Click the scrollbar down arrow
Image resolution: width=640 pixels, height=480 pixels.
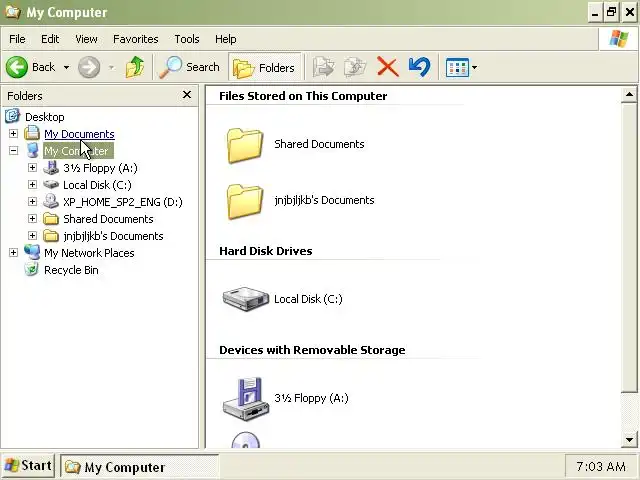coord(629,440)
